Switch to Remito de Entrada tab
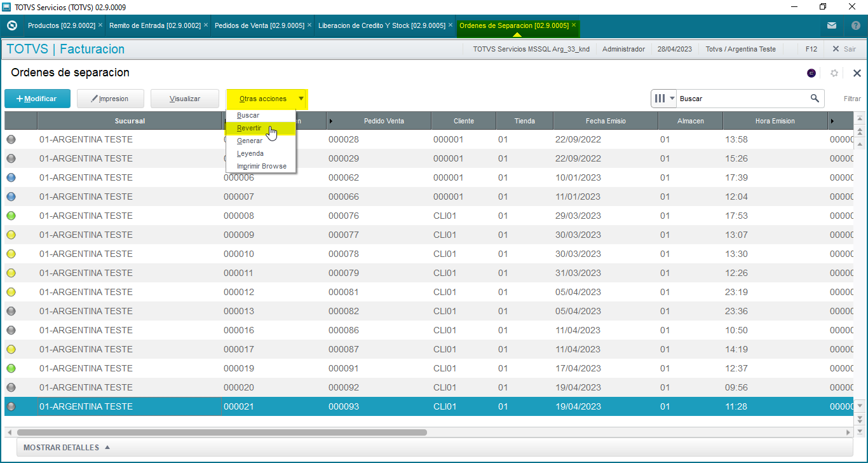Image resolution: width=868 pixels, height=463 pixels. tap(155, 25)
